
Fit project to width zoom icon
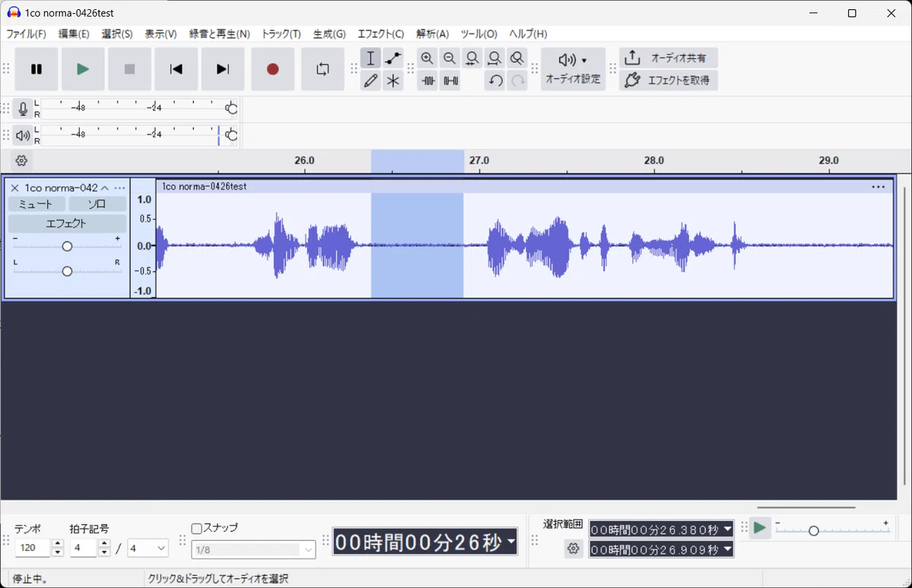(x=495, y=58)
